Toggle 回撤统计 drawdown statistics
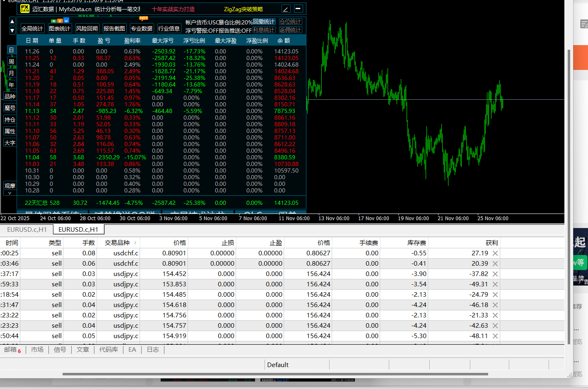Image resolution: width=588 pixels, height=389 pixels. coord(264,22)
